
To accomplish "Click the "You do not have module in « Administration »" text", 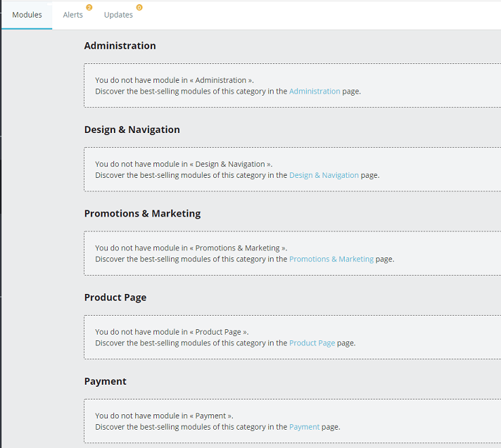I will click(175, 80).
